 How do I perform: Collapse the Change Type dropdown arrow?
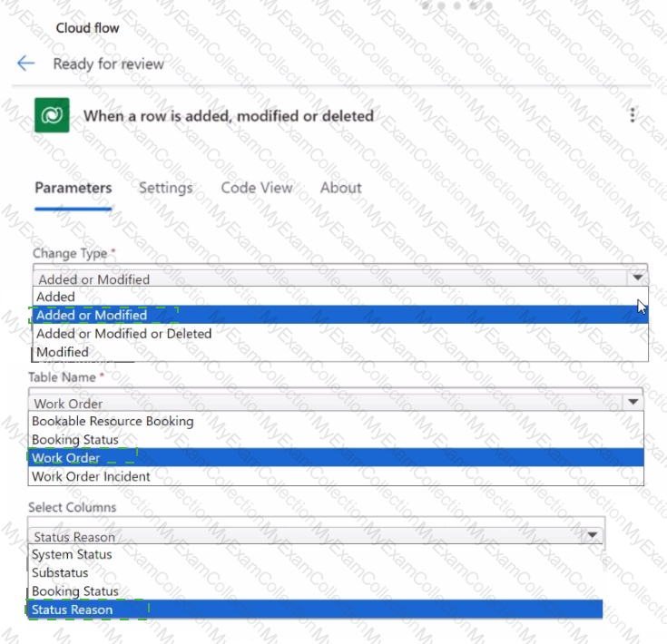pos(637,278)
